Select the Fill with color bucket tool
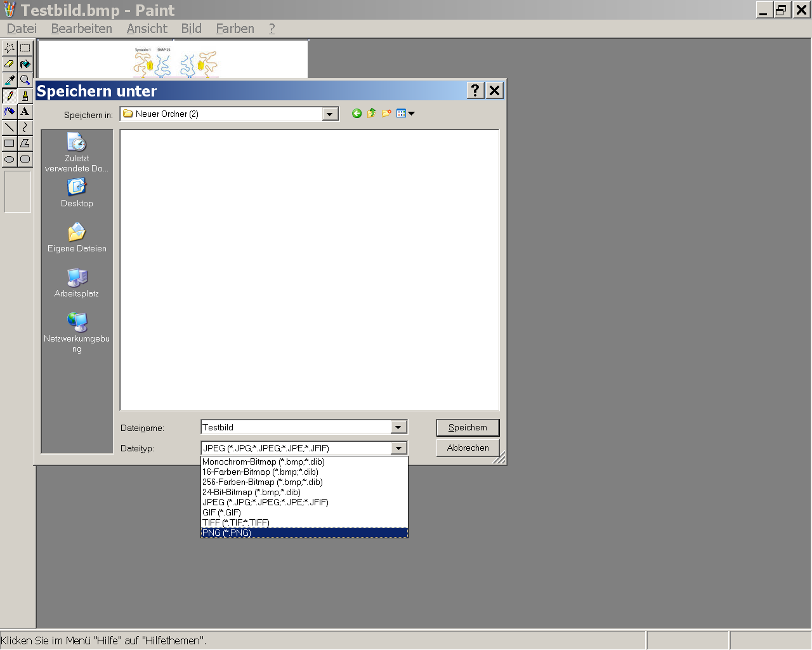812x650 pixels. coord(25,64)
